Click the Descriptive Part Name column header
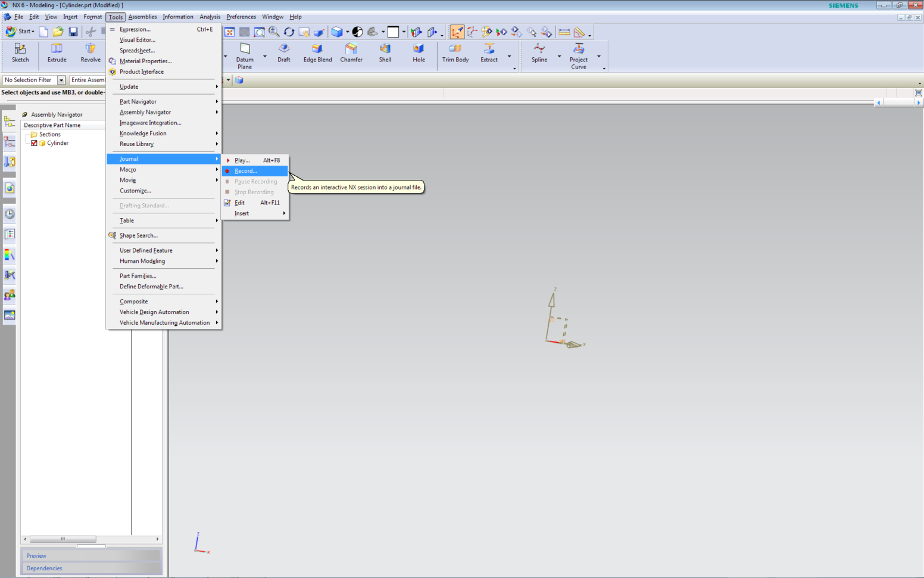This screenshot has width=924, height=578. pos(64,125)
